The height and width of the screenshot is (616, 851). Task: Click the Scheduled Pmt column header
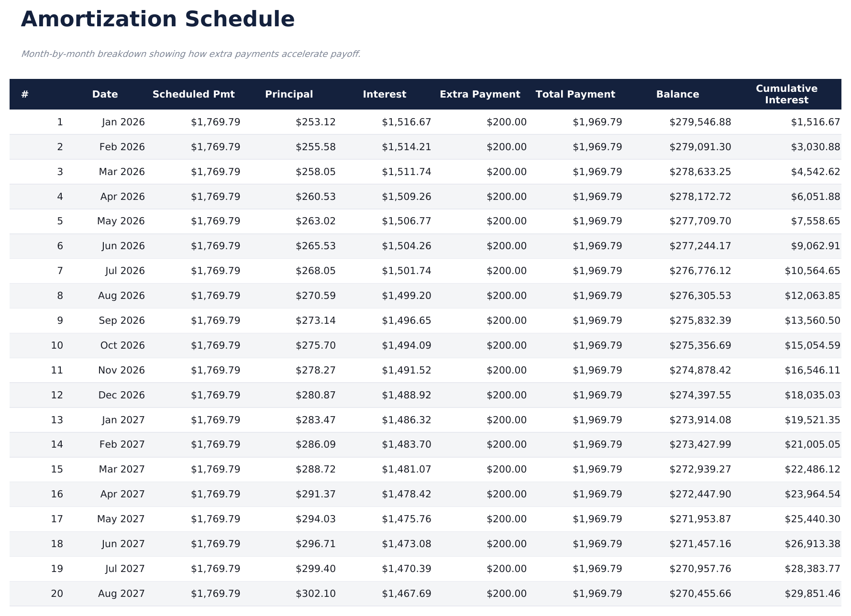193,94
